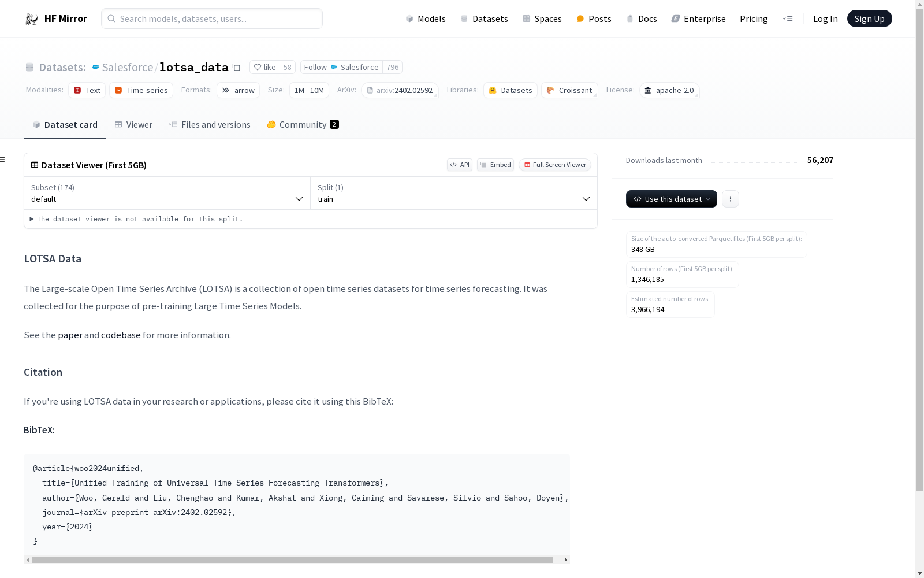Copy dataset name with the copy icon
The height and width of the screenshot is (578, 924).
click(x=236, y=68)
